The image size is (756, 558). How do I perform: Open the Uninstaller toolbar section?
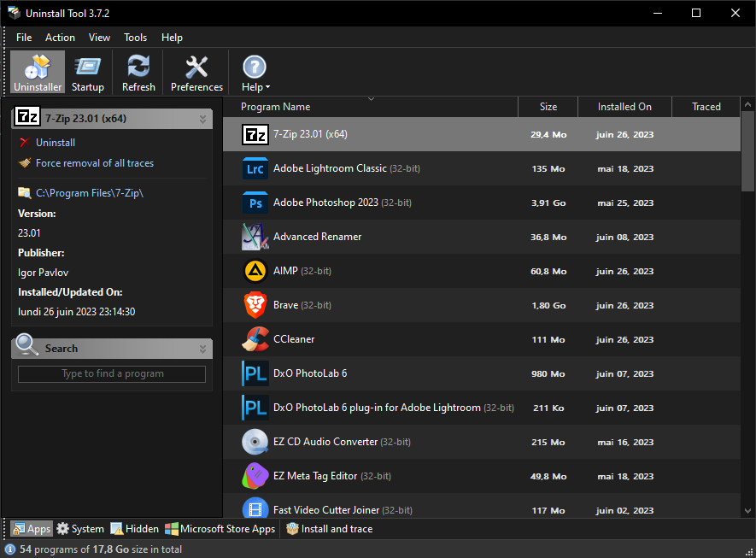(x=38, y=73)
